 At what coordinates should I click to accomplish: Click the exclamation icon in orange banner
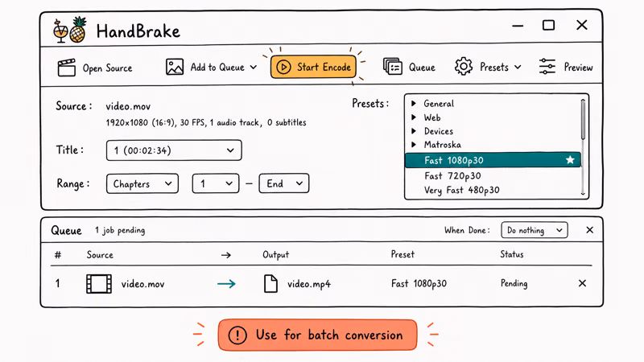pyautogui.click(x=237, y=335)
